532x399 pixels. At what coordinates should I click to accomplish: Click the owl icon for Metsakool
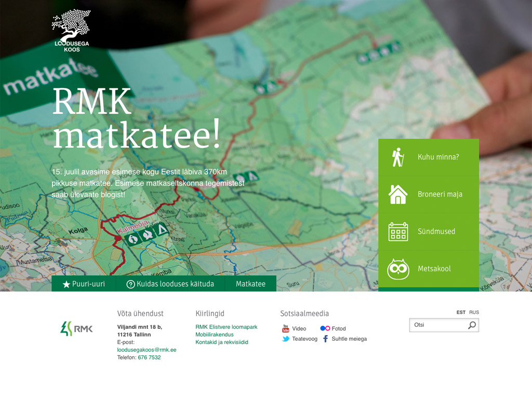398,269
